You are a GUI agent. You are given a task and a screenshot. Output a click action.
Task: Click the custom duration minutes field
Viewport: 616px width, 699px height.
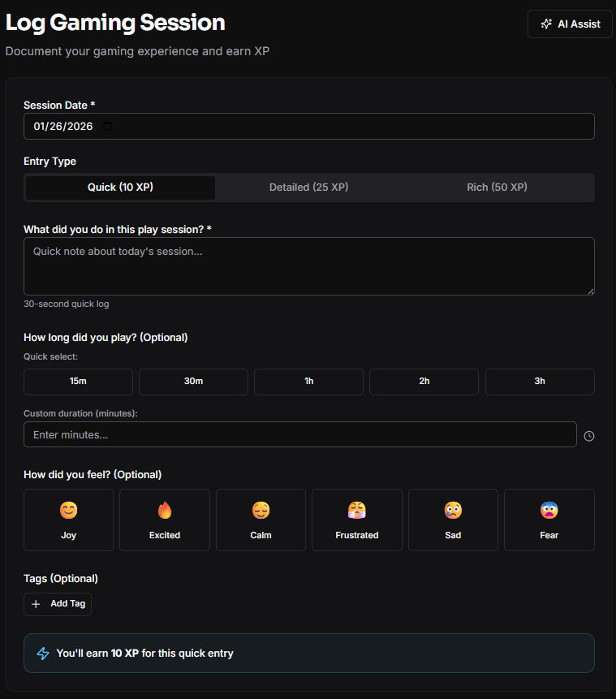click(300, 434)
